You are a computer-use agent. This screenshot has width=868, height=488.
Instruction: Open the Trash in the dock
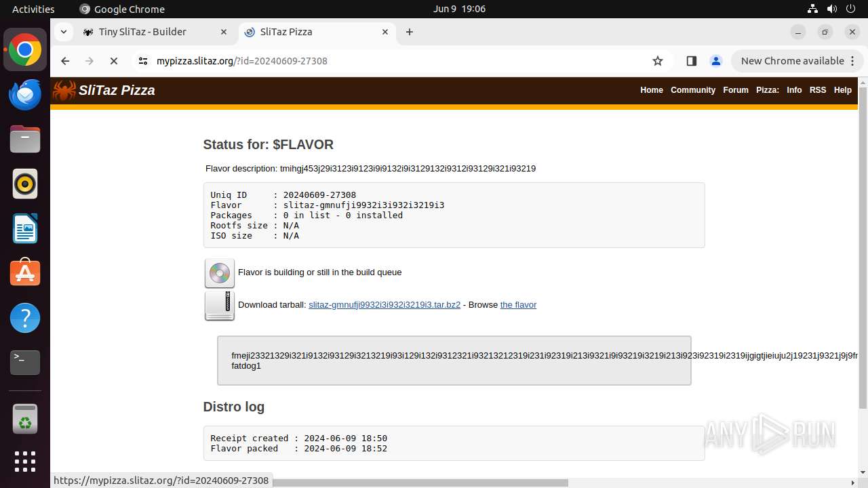tap(25, 420)
